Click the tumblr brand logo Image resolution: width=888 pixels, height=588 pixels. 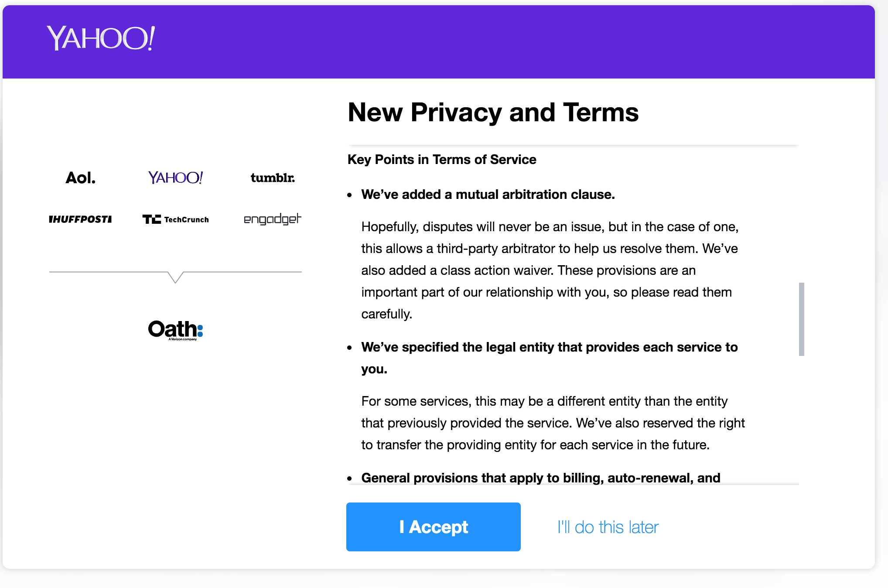click(273, 178)
